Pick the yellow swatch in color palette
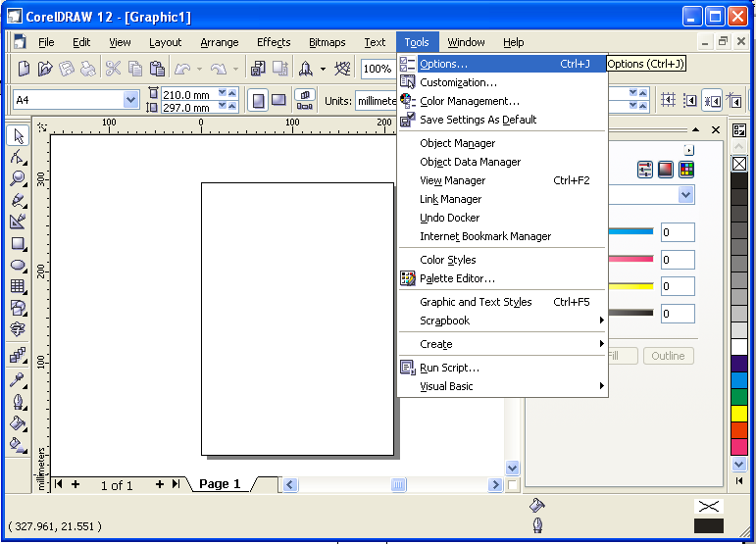The image size is (756, 544). pyautogui.click(x=739, y=413)
